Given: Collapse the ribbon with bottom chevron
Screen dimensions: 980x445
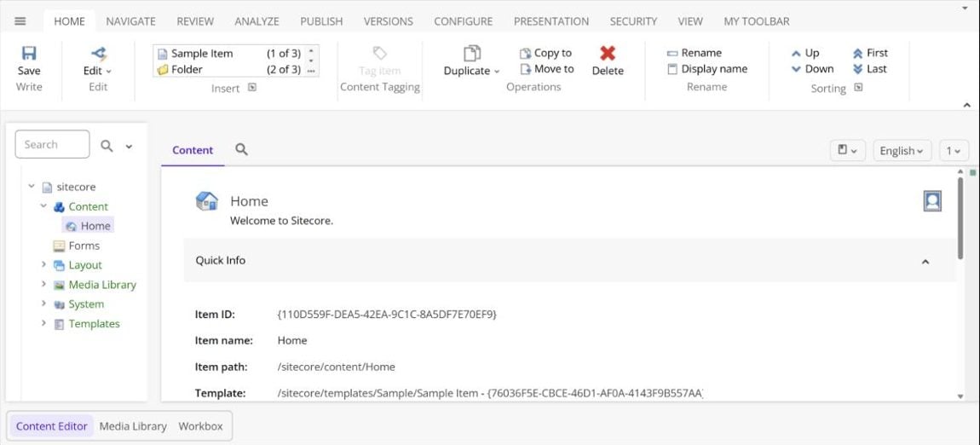Looking at the screenshot, I should [967, 105].
